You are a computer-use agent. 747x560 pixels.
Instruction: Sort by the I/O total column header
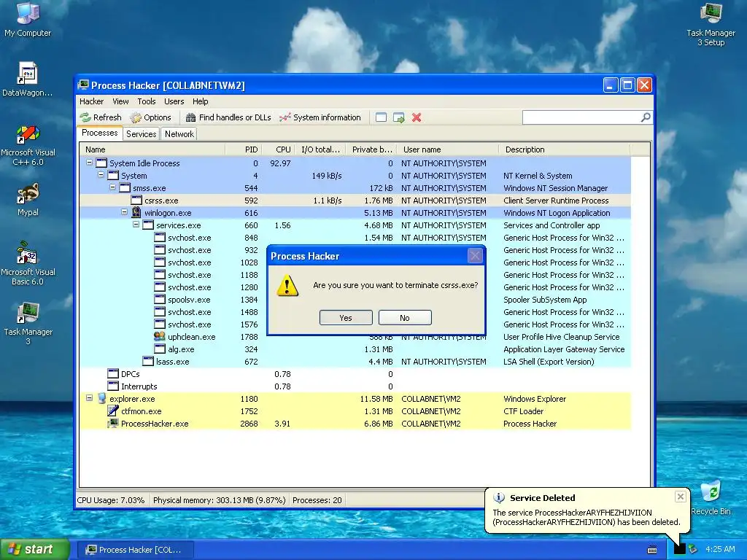(320, 149)
